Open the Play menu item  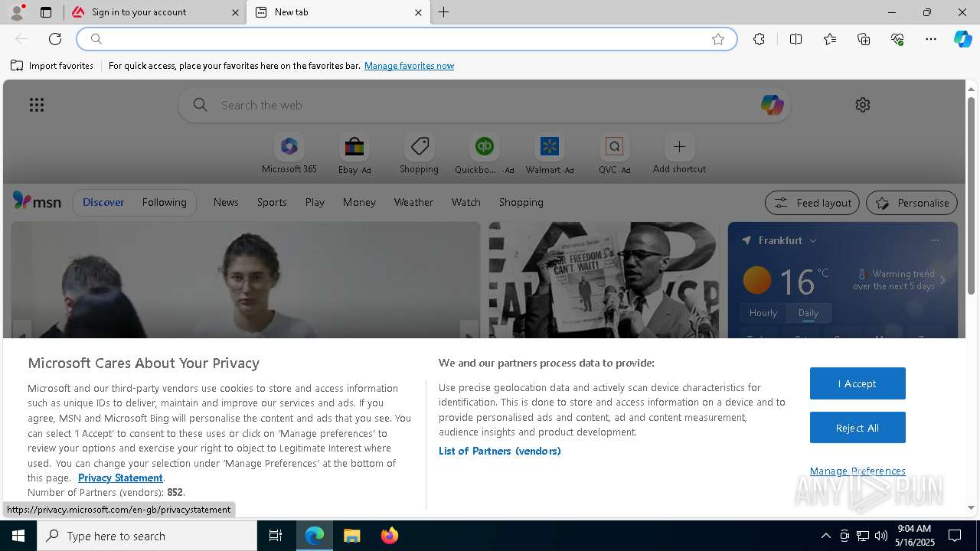[x=315, y=202]
